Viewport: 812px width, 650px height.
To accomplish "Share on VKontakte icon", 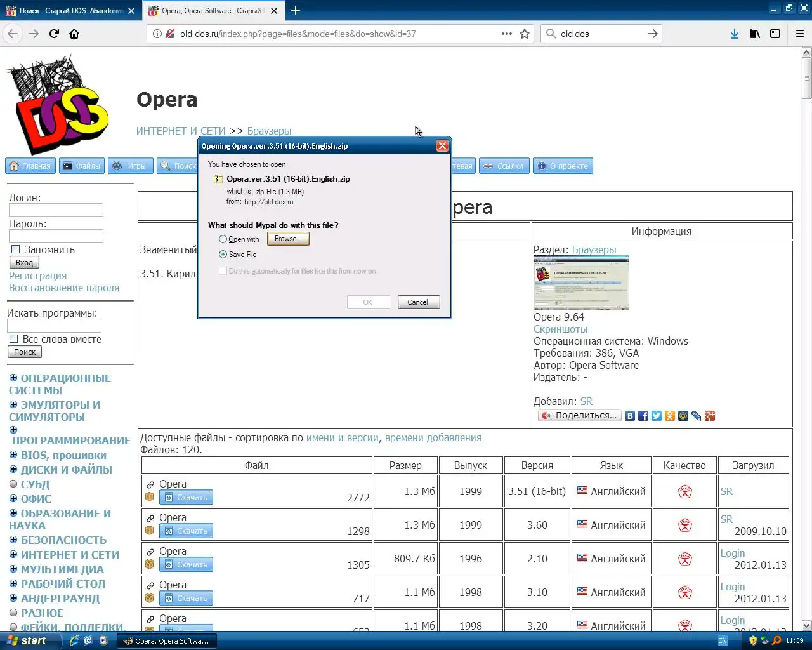I will pos(630,416).
